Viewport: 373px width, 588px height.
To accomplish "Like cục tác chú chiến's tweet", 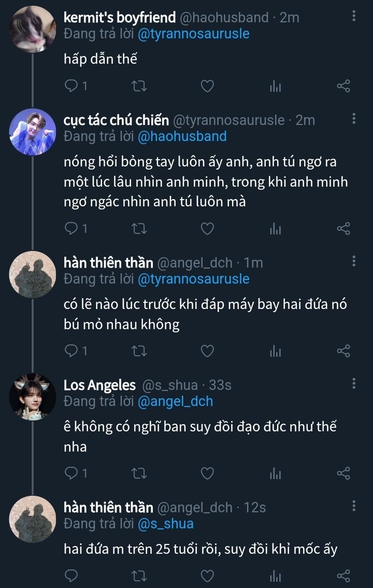I will pos(207,228).
